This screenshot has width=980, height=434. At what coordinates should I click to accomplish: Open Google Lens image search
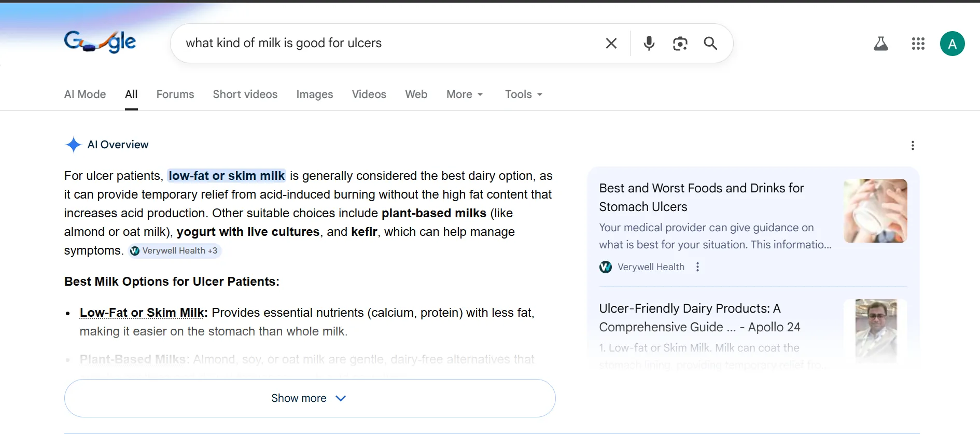click(680, 43)
